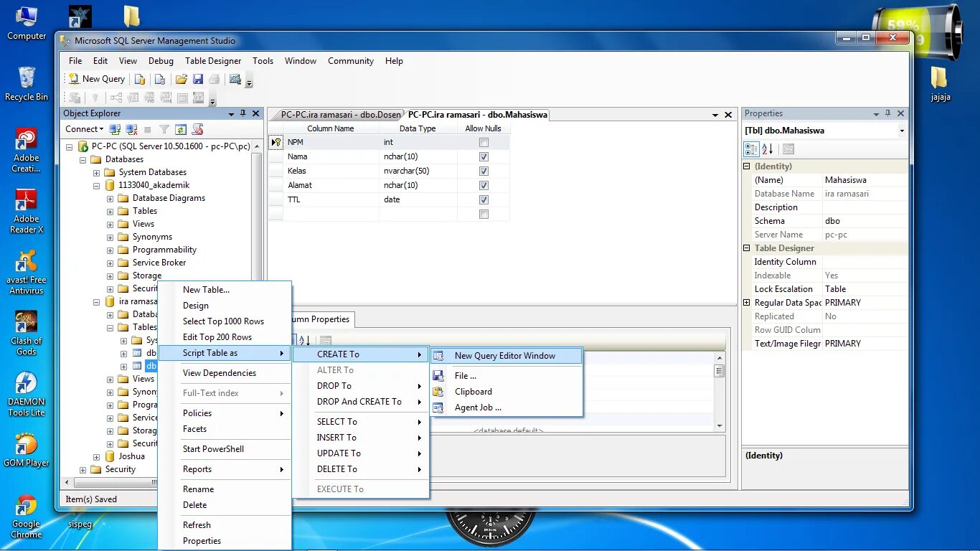Click the File save icon in submenu
Image resolution: width=980 pixels, height=551 pixels.
point(438,375)
